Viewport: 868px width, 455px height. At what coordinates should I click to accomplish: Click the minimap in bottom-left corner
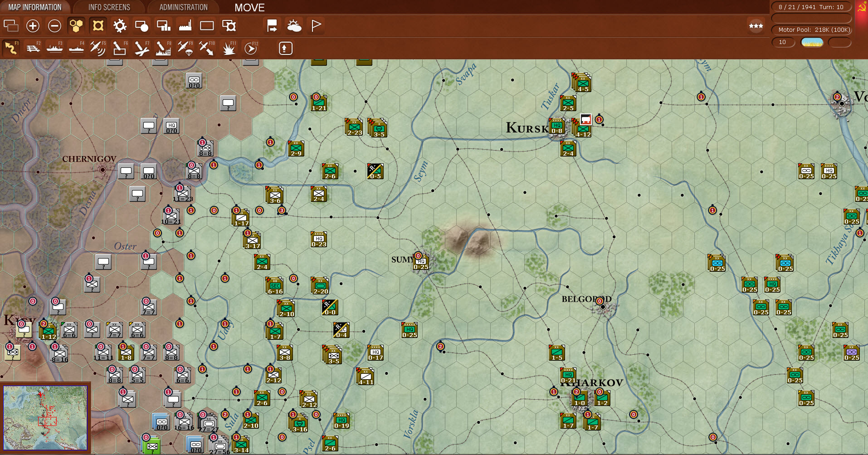coord(45,418)
